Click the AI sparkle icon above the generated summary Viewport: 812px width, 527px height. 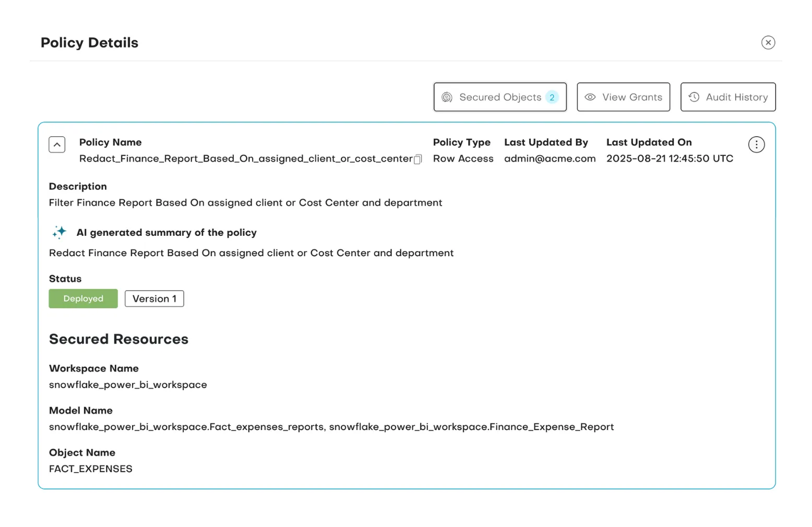coord(59,232)
